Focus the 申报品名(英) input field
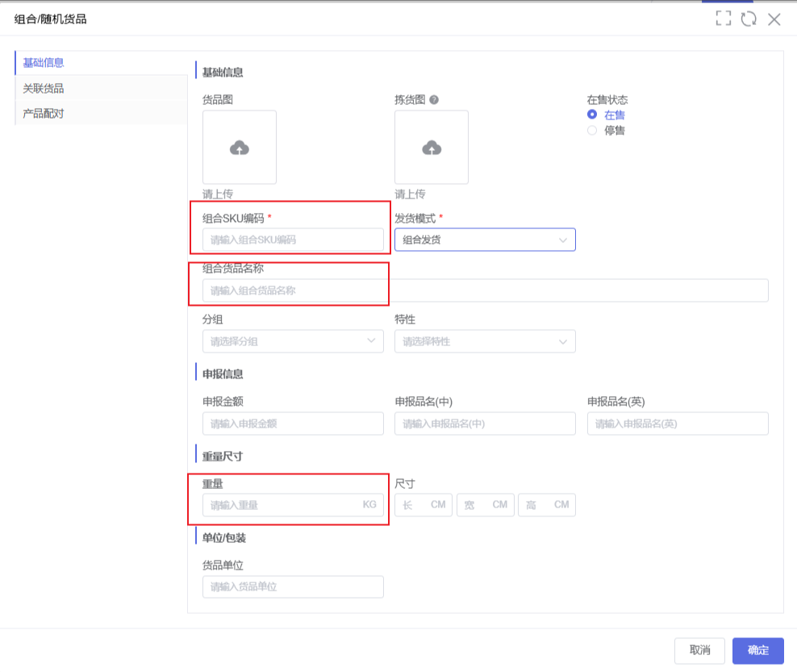This screenshot has width=797, height=672. pyautogui.click(x=678, y=424)
